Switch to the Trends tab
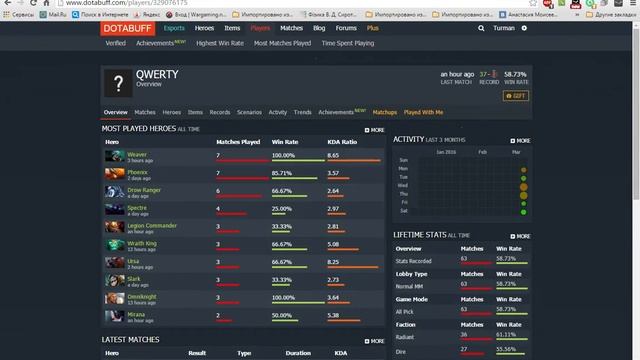This screenshot has width=640, height=360. 302,112
